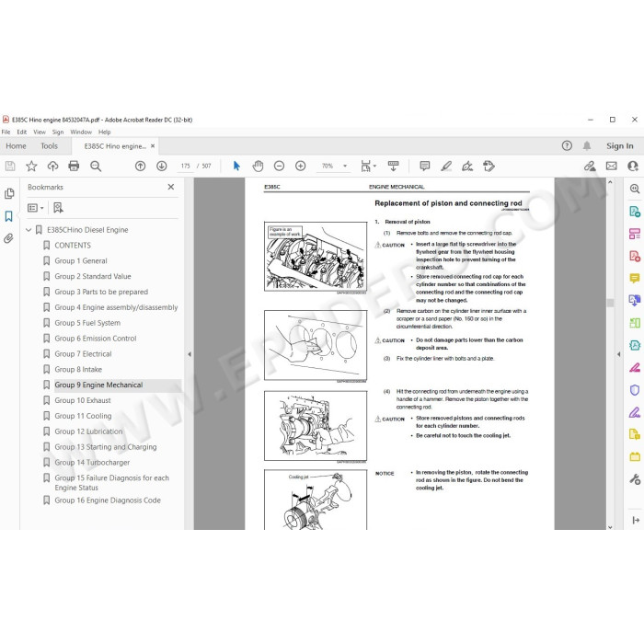Click the Save file icon
The width and height of the screenshot is (644, 644).
pos(10,166)
